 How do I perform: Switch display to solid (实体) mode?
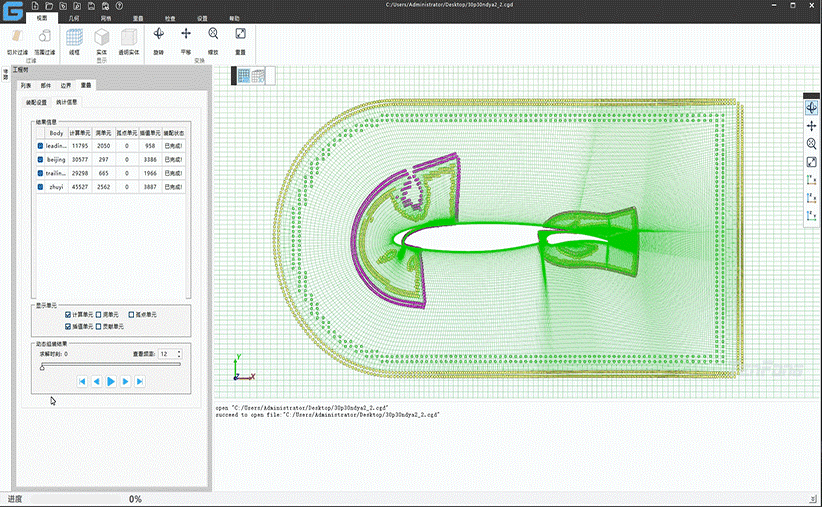coord(102,42)
